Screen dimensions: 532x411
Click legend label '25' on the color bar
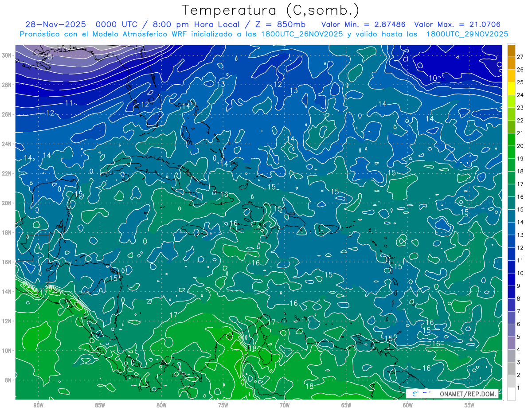point(521,82)
